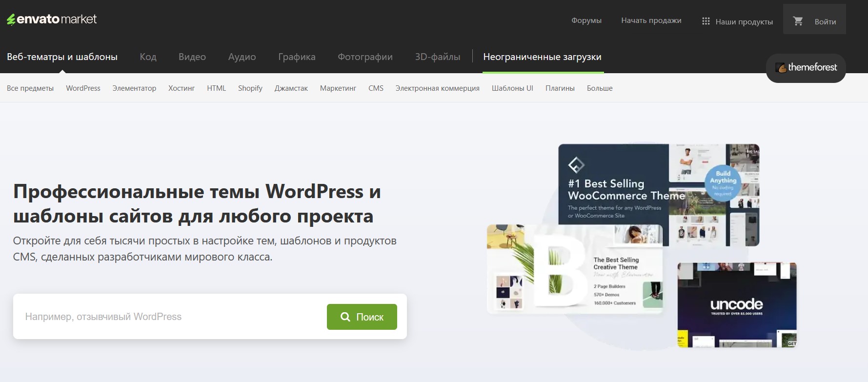Screen dimensions: 868x382
Task: Click the Envato Market logo
Action: [x=52, y=20]
